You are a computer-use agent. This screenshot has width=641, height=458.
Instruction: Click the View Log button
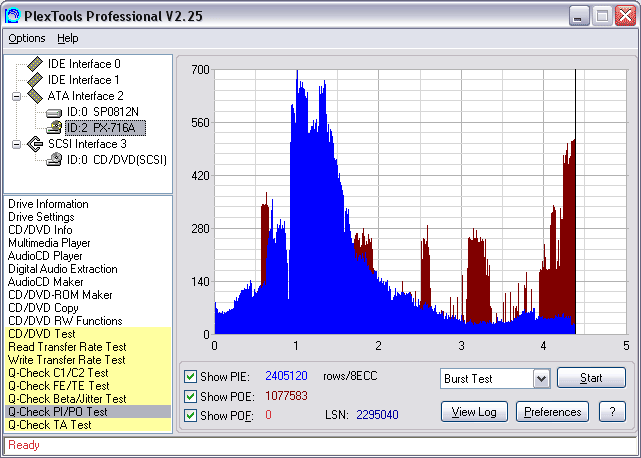474,412
